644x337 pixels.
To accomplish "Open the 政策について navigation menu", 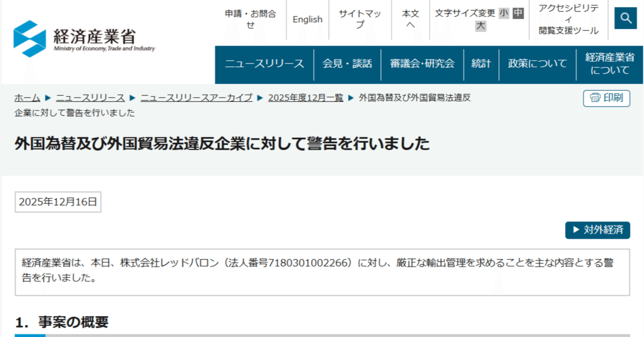I will (x=536, y=64).
